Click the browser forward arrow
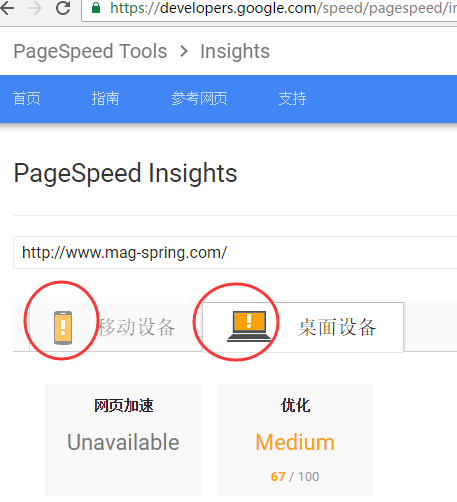The height and width of the screenshot is (502, 457). coord(35,8)
